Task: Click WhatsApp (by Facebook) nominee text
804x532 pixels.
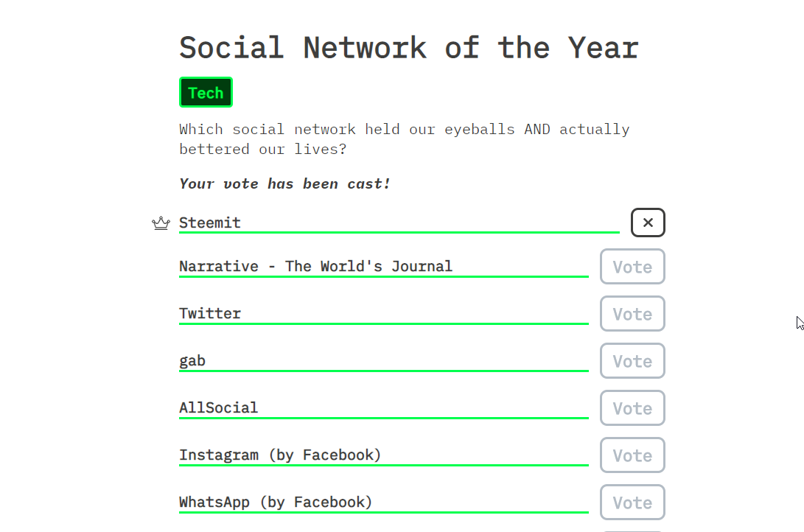Action: [x=276, y=503]
